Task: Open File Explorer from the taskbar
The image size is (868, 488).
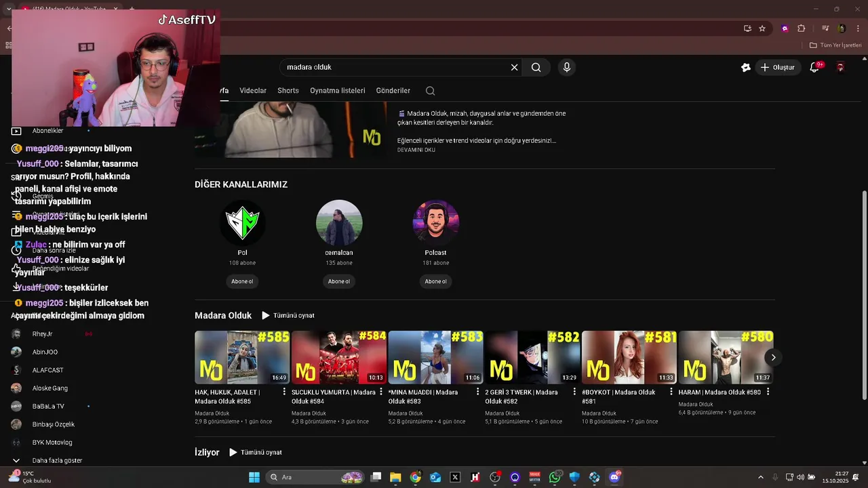Action: (395, 477)
